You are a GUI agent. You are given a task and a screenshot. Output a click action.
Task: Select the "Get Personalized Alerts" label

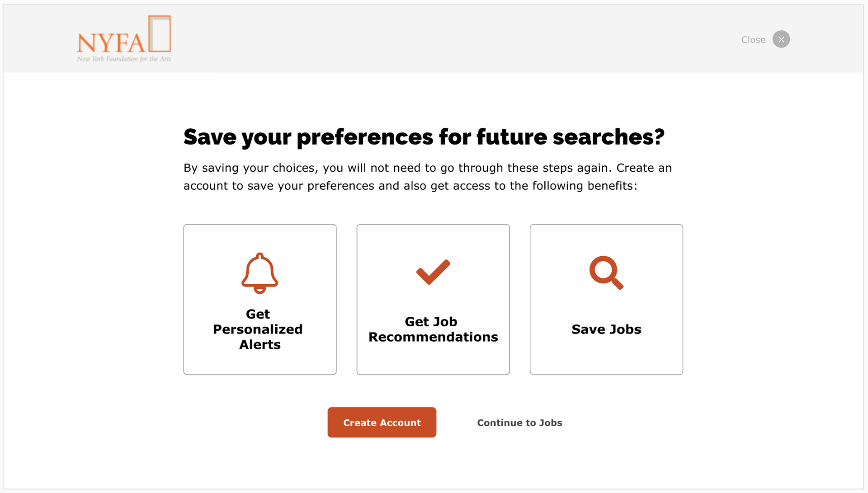tap(258, 329)
